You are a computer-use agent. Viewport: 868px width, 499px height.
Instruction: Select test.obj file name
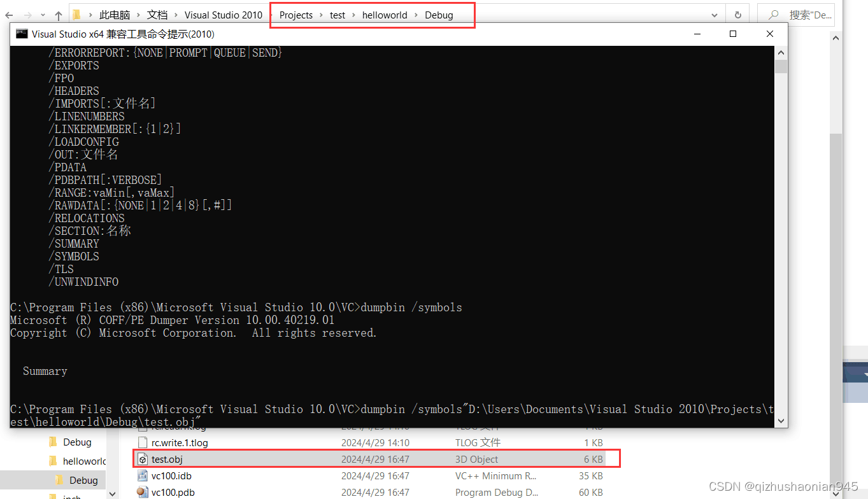(x=167, y=459)
